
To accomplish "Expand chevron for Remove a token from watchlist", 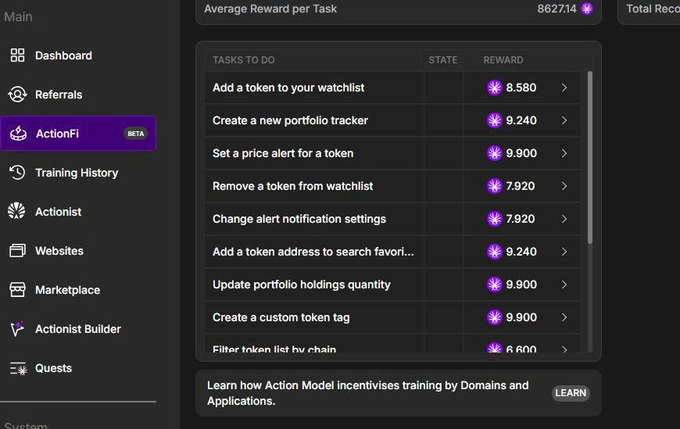I will [564, 186].
